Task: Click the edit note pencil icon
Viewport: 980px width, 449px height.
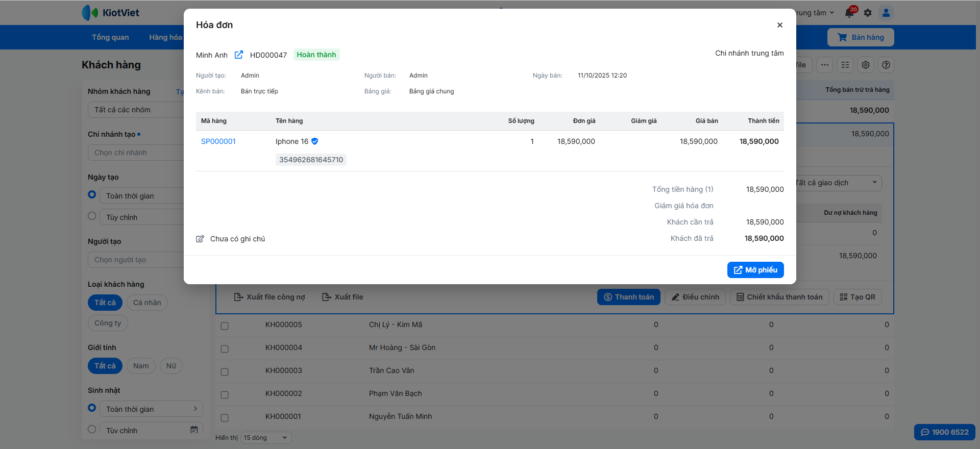Action: point(200,239)
